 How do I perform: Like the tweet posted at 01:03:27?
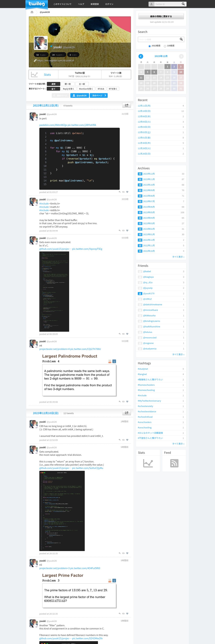[127, 192]
